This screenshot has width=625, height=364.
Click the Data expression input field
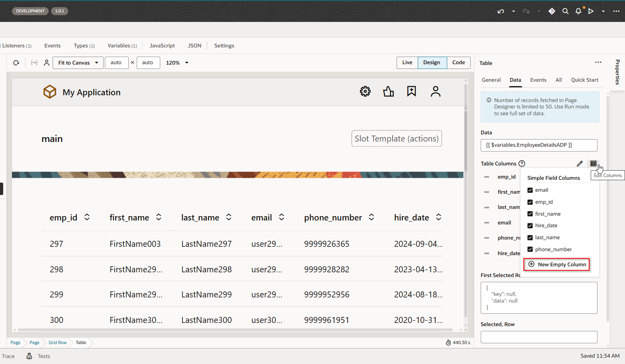tap(539, 145)
